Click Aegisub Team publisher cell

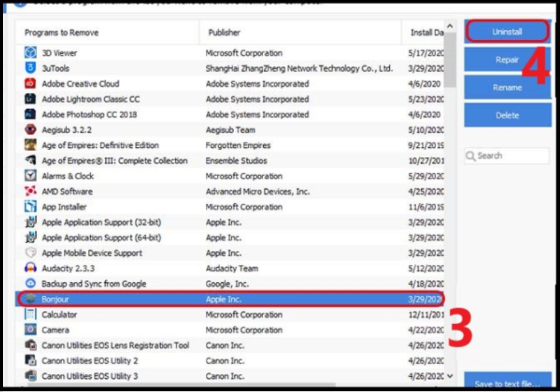[x=230, y=129]
